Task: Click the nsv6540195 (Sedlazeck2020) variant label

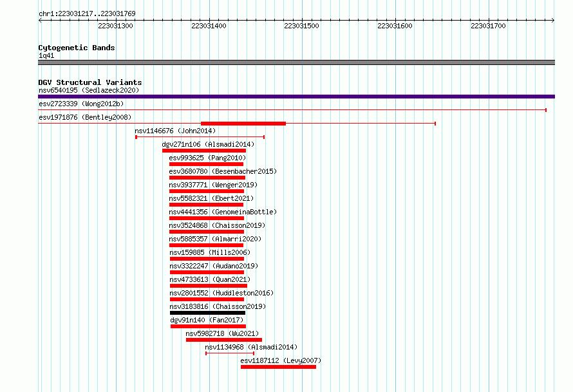Action: point(89,90)
